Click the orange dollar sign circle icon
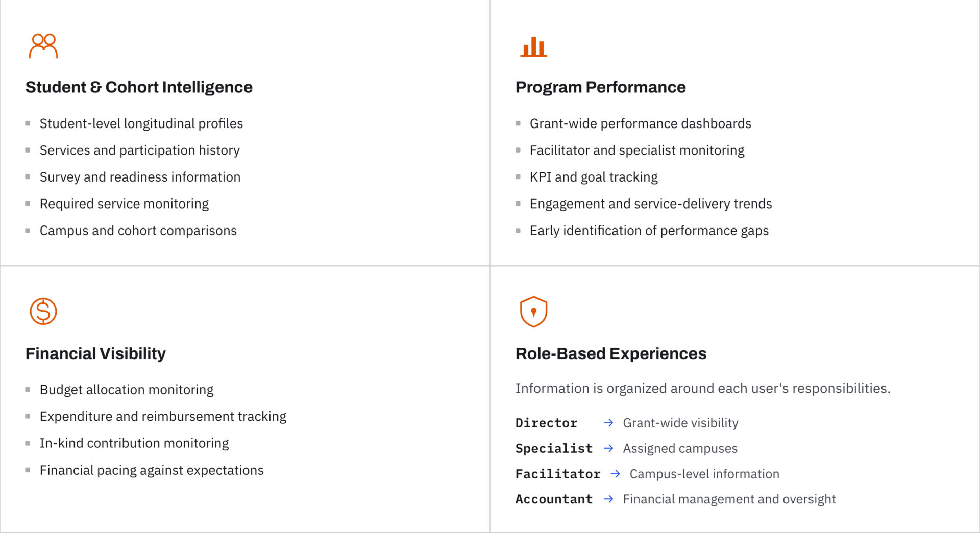 [43, 311]
